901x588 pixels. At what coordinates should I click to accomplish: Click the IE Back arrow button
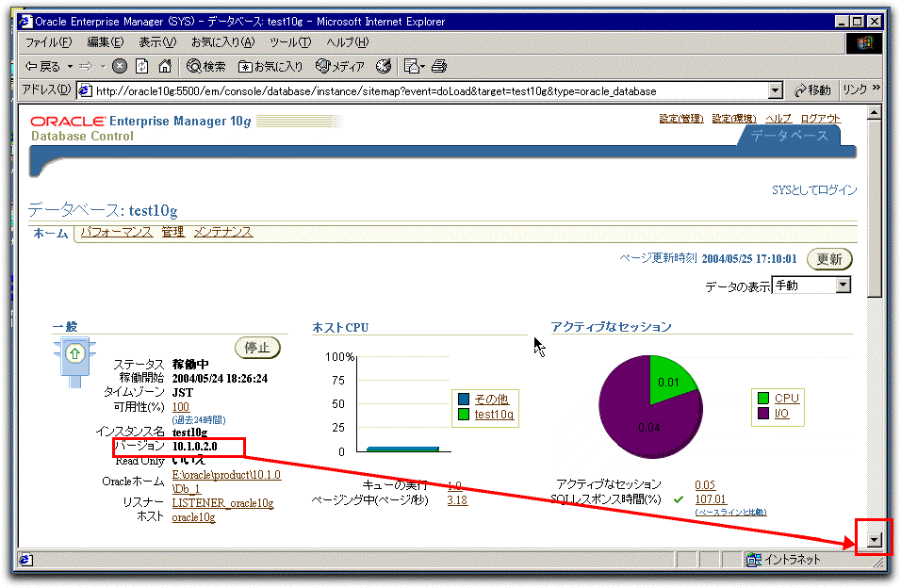pyautogui.click(x=42, y=67)
